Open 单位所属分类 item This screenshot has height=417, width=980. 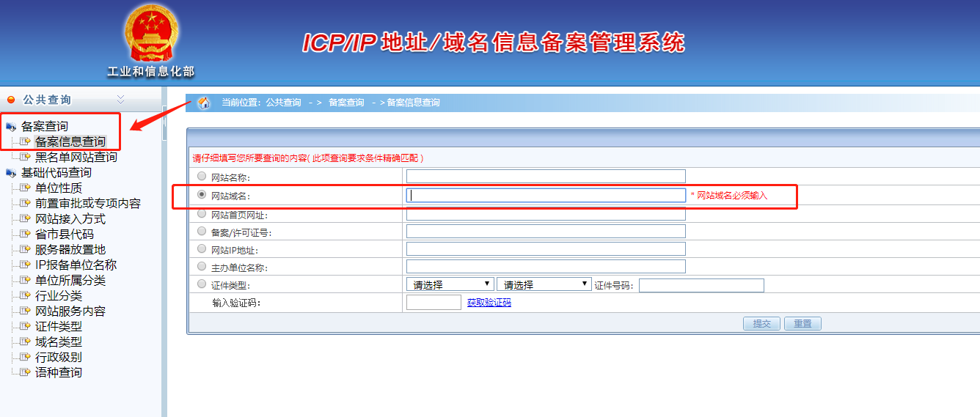click(70, 281)
